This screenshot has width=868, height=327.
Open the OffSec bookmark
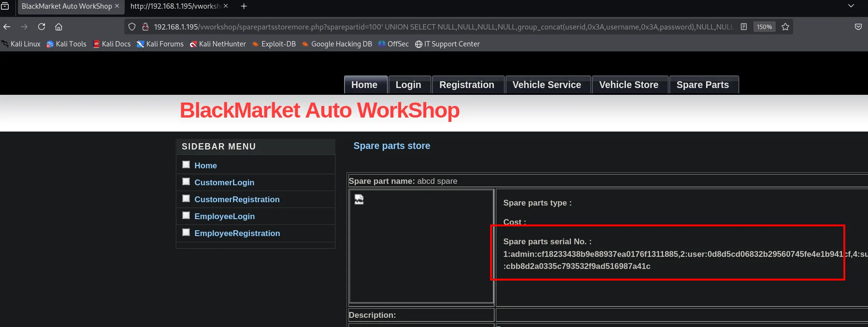[393, 44]
